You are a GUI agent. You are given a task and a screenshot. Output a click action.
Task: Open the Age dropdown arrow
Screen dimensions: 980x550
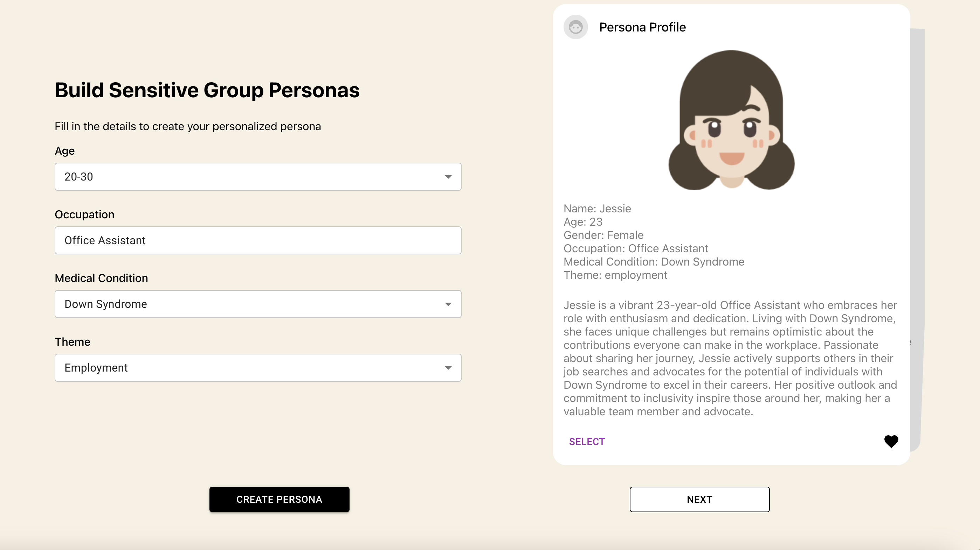pos(448,177)
